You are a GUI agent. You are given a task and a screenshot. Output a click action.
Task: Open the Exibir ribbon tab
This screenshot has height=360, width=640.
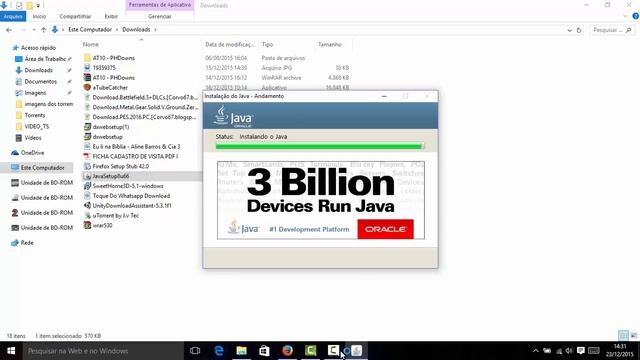pyautogui.click(x=111, y=16)
